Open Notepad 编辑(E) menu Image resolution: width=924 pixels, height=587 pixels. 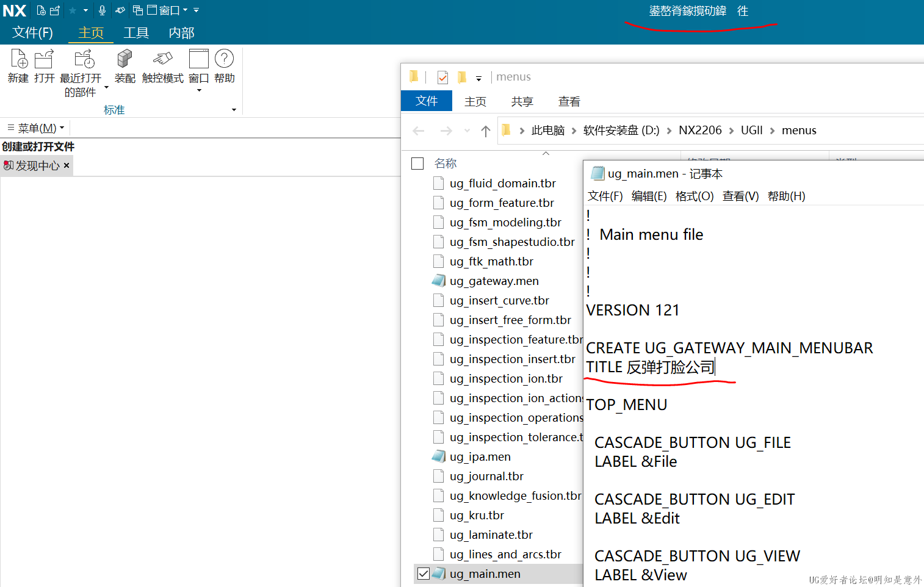(649, 196)
